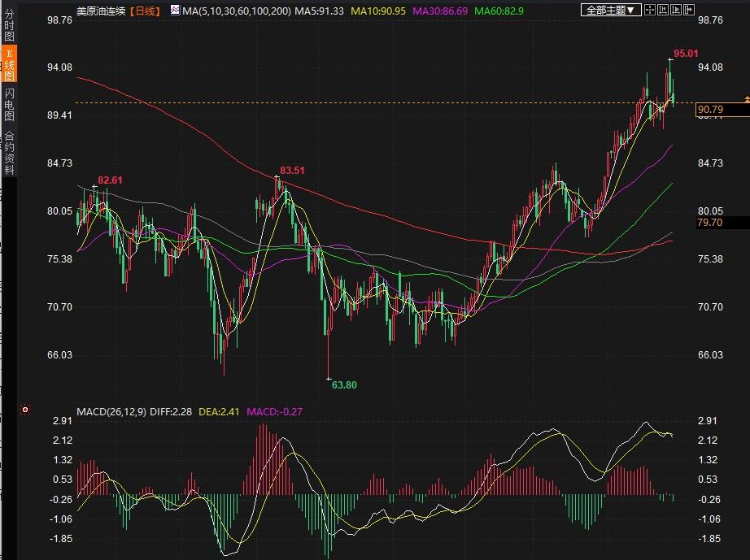Toggle the MA5:91.33 average line label
The width and height of the screenshot is (750, 560).
tap(319, 10)
